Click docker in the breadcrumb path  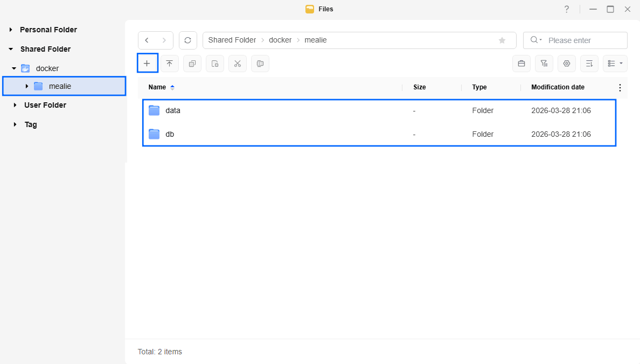280,40
